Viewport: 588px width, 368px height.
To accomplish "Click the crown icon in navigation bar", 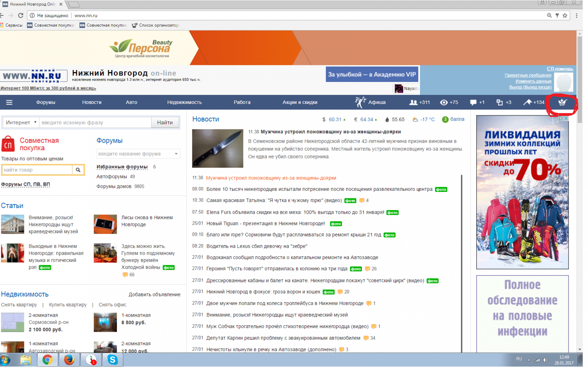I will [x=562, y=102].
